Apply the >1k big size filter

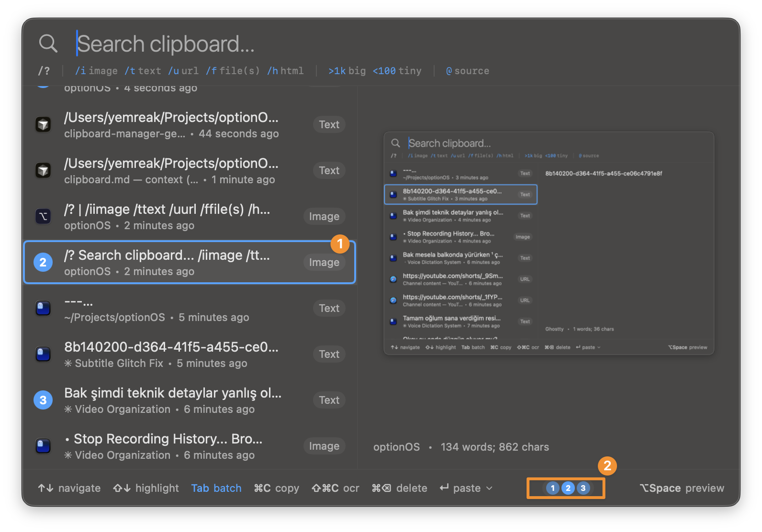click(347, 71)
